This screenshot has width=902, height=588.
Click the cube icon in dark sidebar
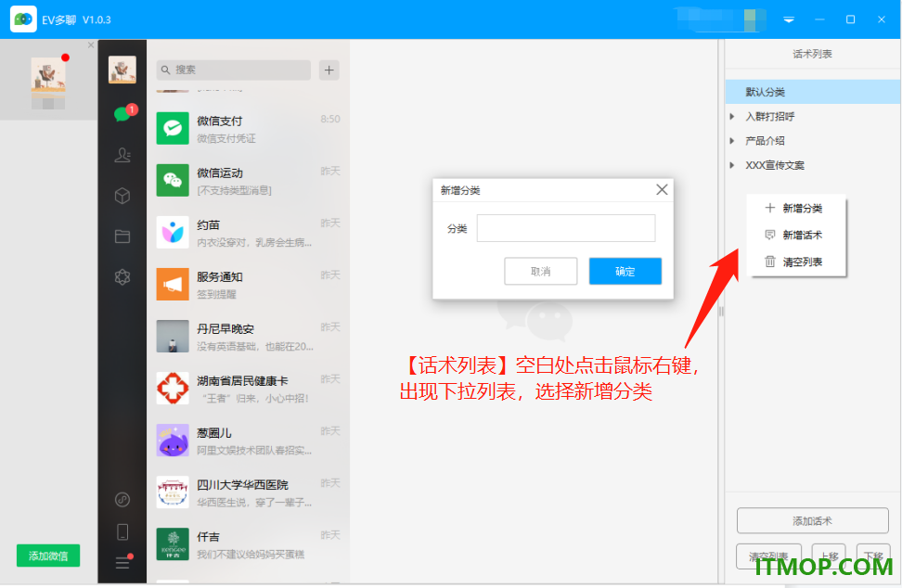pos(122,196)
